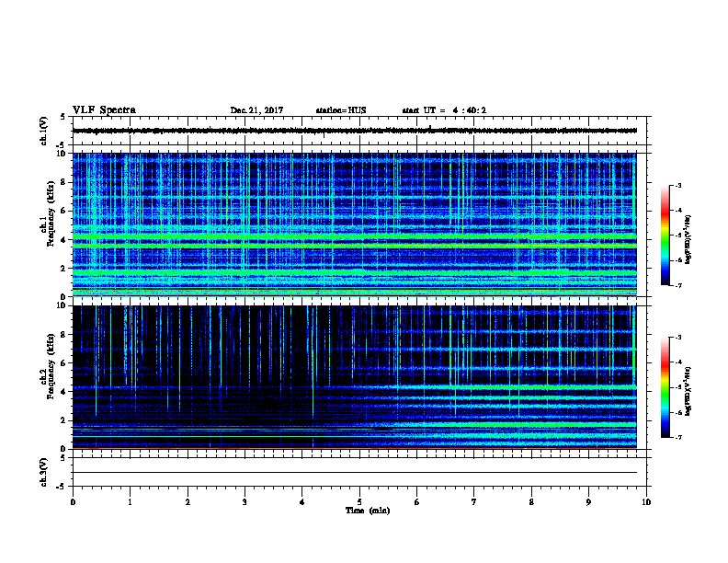Click the "10" kHz tick on ch.1 spectrogram
Viewport: 728px width, 563px height.
pos(63,154)
